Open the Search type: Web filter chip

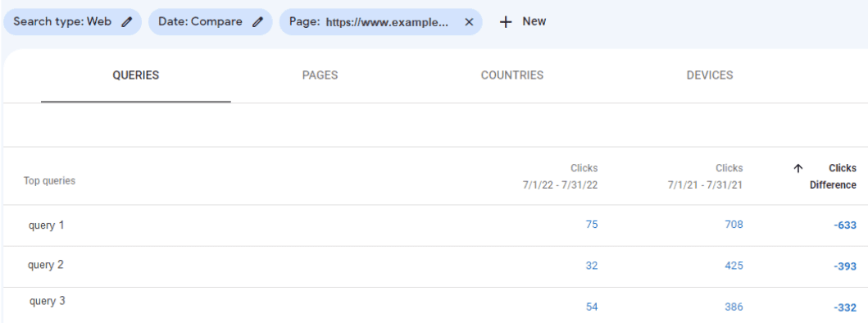tap(72, 22)
